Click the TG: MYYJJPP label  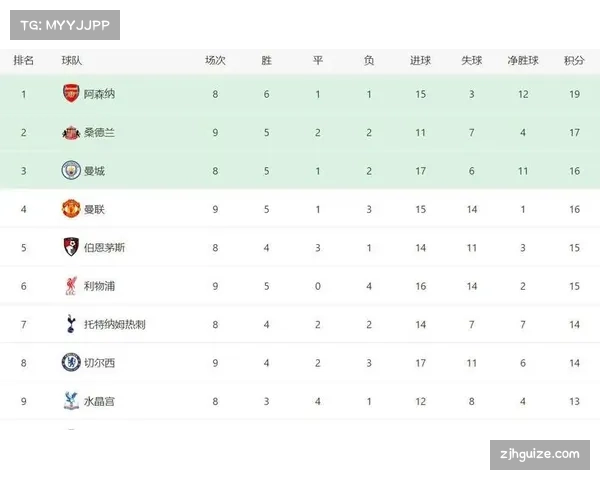point(64,24)
